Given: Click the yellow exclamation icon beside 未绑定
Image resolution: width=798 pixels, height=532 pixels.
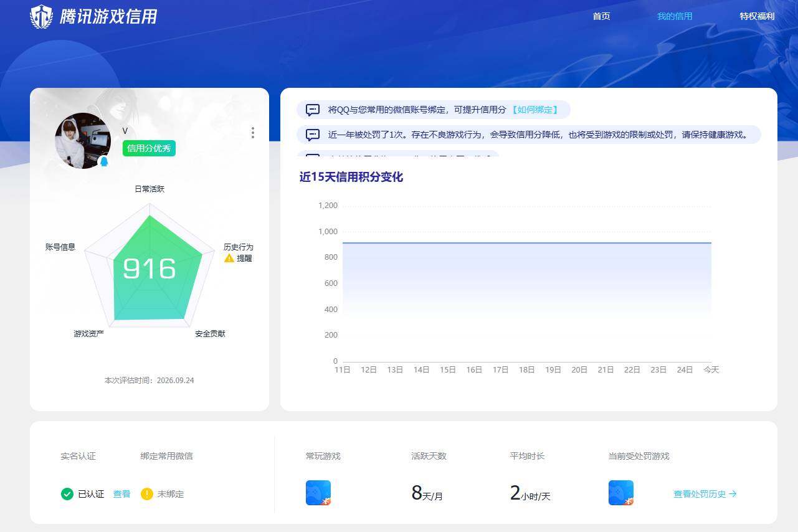Looking at the screenshot, I should pos(147,494).
